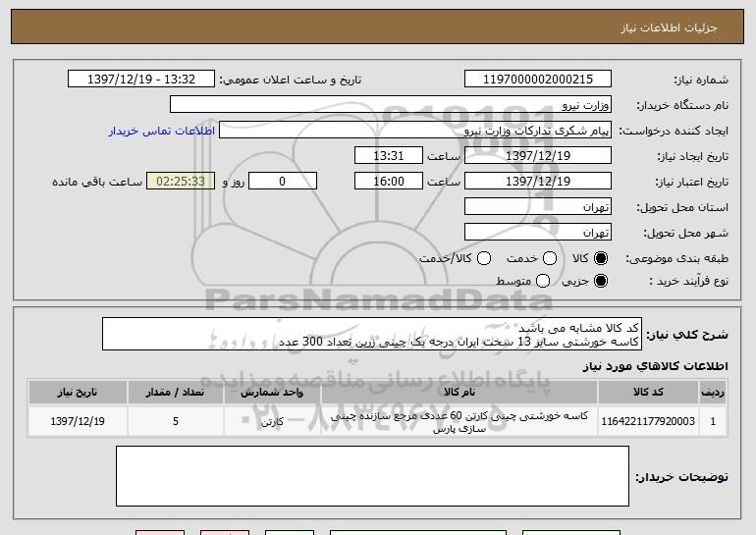Select the خدمت radio button
This screenshot has width=756, height=535.
point(549,258)
